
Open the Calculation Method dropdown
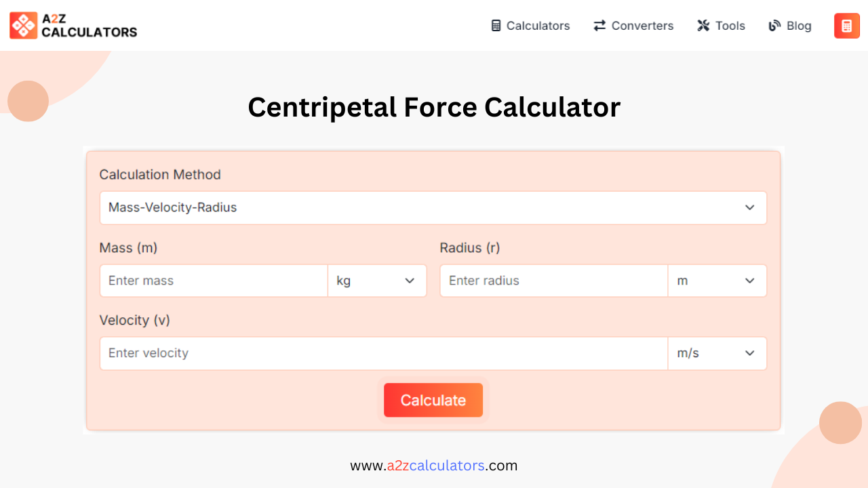(433, 207)
